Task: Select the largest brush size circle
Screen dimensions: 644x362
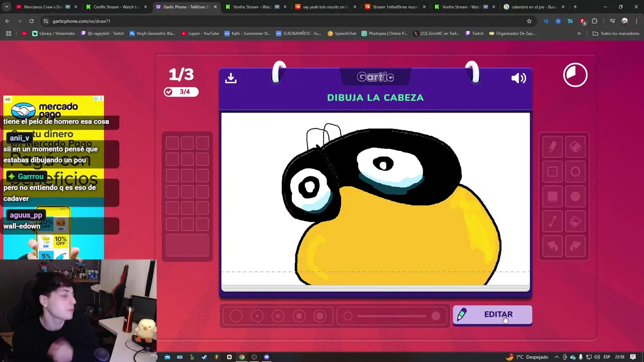Action: 320,316
